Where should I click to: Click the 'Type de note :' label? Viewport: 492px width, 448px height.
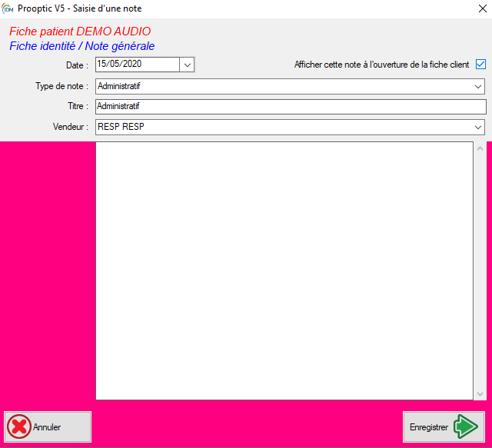(61, 86)
